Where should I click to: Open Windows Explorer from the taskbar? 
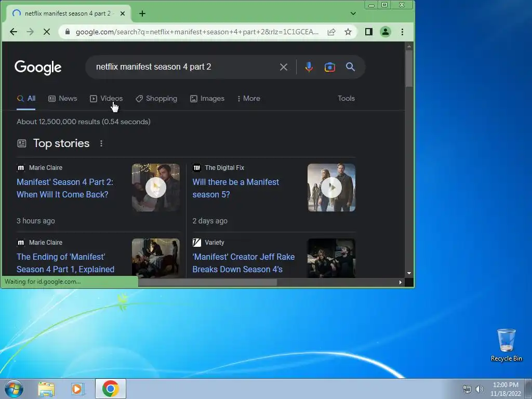click(x=46, y=389)
